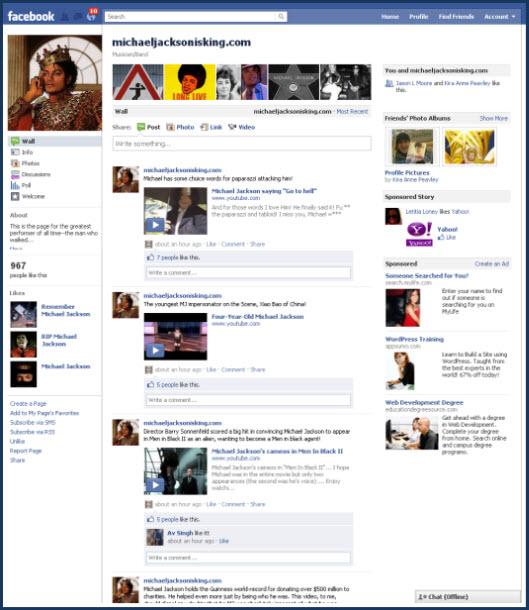Open the 'RIP Michael Jackson' liked page
Screen dimensions: 529x610
59,340
